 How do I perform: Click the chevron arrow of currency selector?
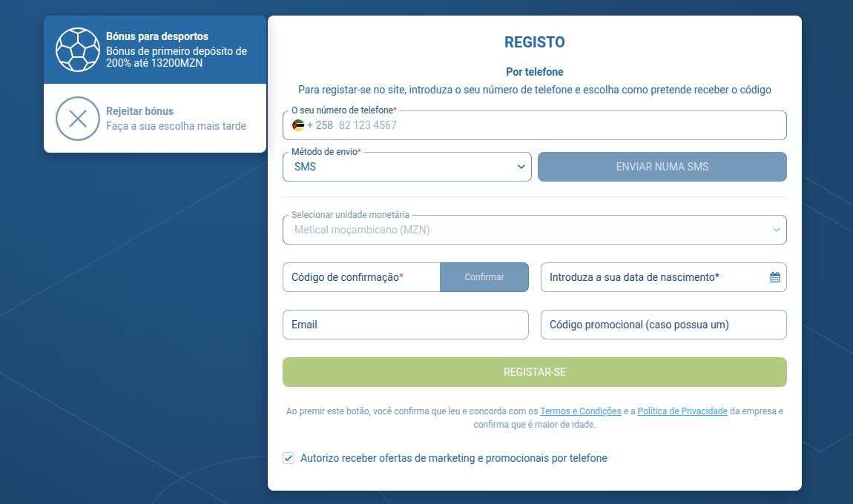(x=777, y=230)
